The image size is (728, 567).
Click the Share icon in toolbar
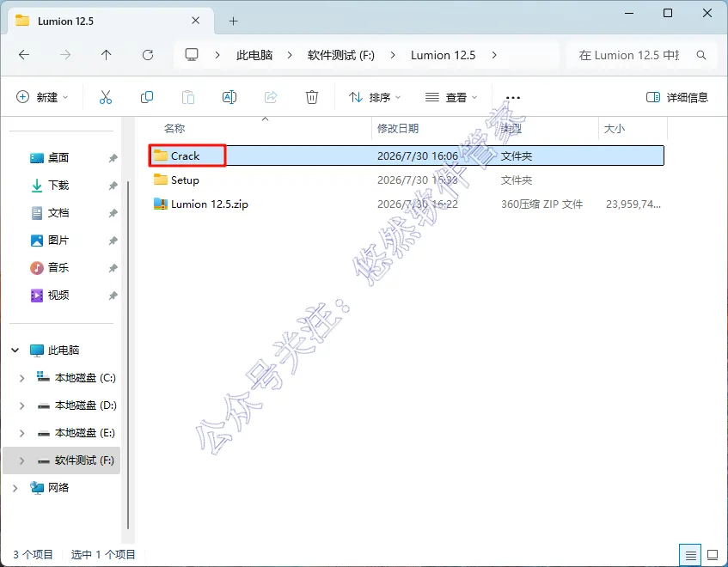[x=271, y=97]
